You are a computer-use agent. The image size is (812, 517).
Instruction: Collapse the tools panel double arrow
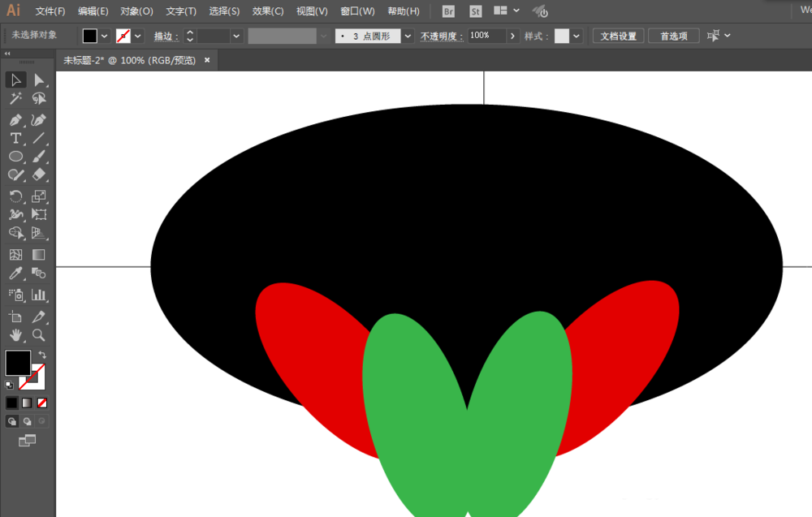point(7,54)
